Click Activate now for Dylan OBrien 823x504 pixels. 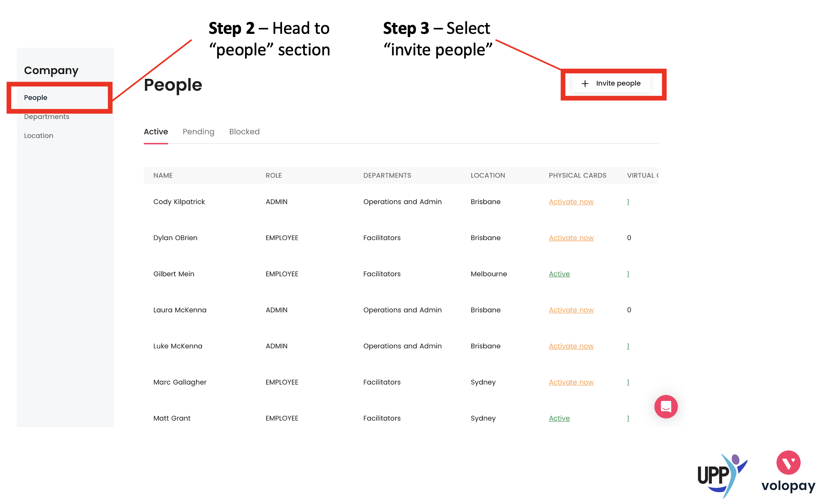pos(571,238)
